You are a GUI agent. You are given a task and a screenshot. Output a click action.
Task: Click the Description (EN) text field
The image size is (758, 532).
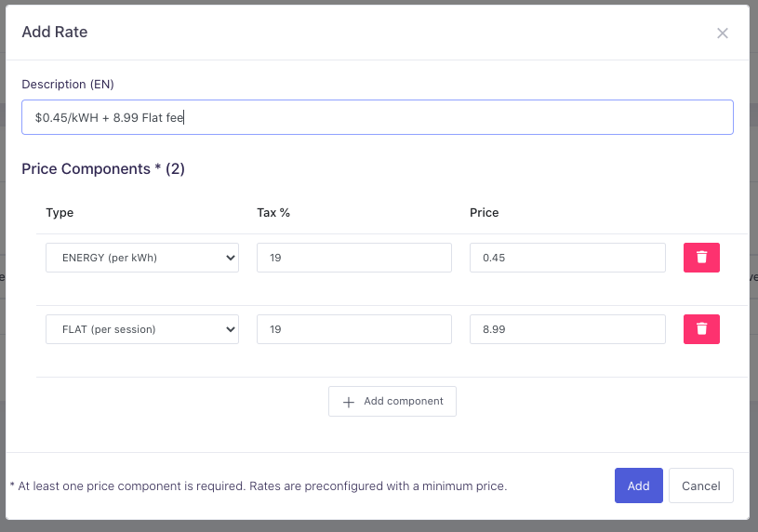(377, 117)
